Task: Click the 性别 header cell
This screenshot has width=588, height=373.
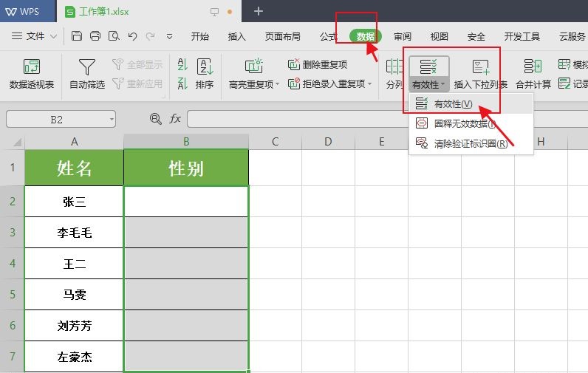Action: [x=186, y=168]
